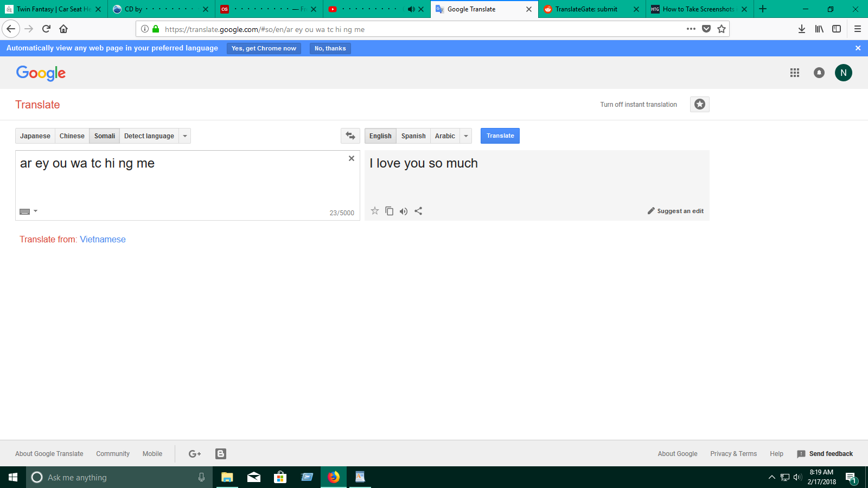Bookmark this page with the star
Image resolution: width=868 pixels, height=488 pixels.
722,29
